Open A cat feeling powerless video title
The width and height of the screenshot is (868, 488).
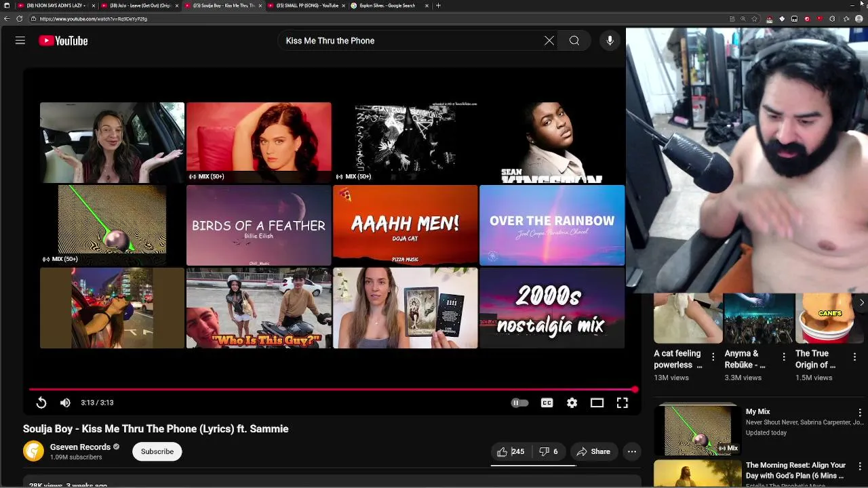pyautogui.click(x=677, y=359)
